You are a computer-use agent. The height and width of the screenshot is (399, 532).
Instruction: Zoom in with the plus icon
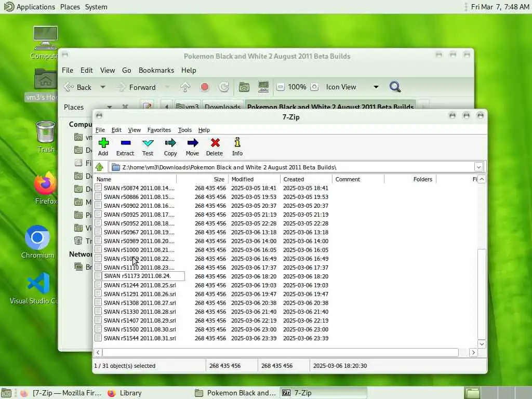(314, 87)
